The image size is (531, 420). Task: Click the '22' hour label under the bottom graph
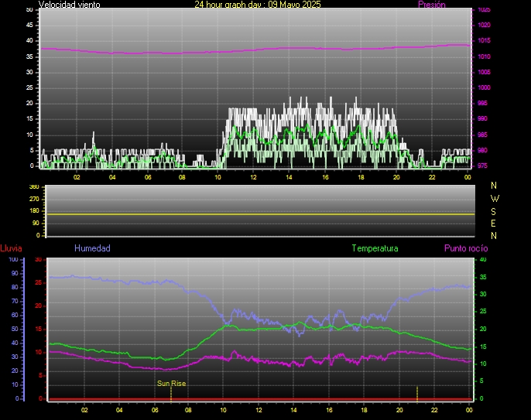(x=434, y=410)
